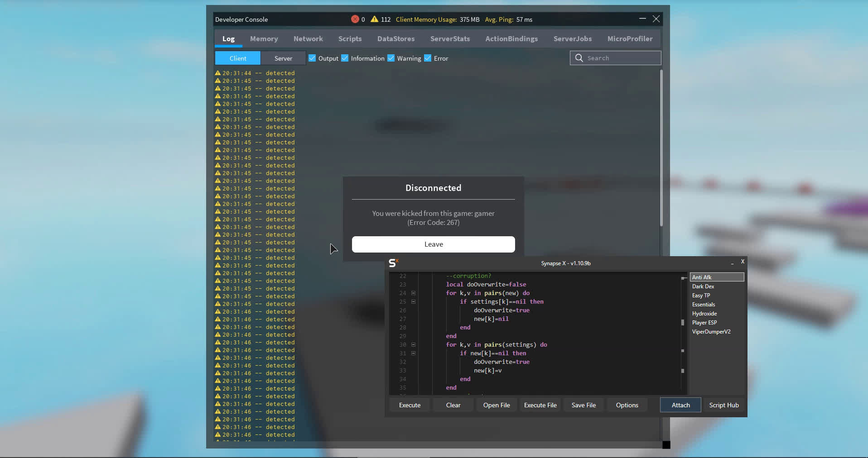The width and height of the screenshot is (868, 458).
Task: Select the Client log view
Action: [x=238, y=58]
